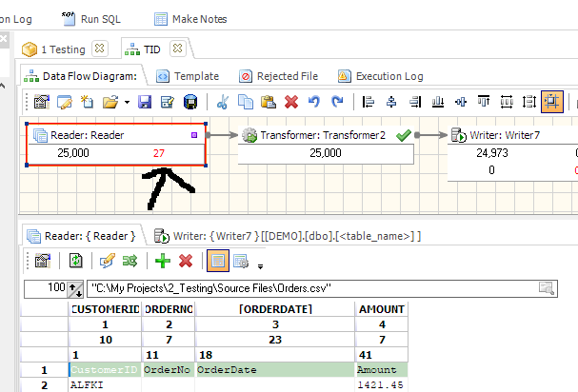Expand the open-folder dropdown arrow
This screenshot has height=392, width=578.
127,102
